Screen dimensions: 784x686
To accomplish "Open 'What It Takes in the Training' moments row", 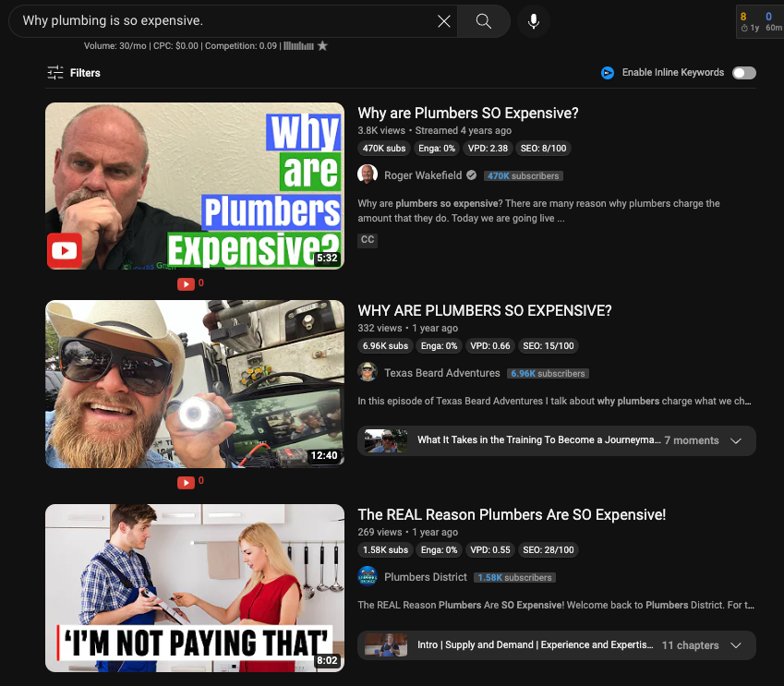I will [557, 440].
